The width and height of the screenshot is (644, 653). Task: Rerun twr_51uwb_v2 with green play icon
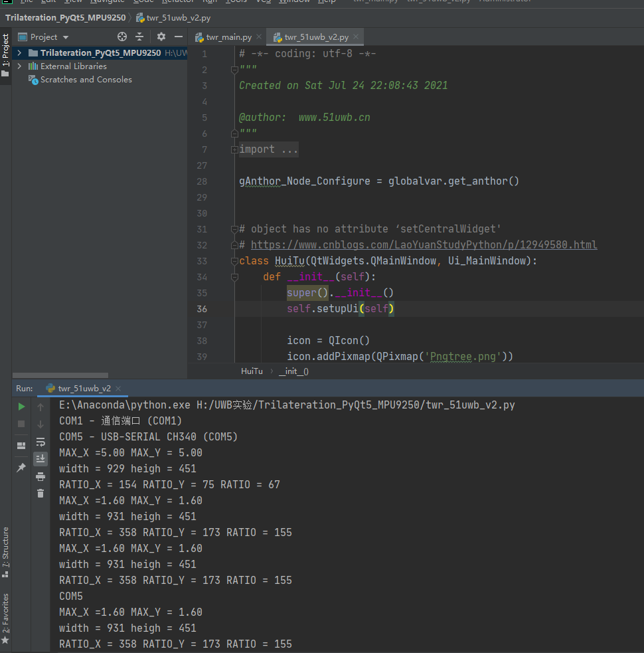click(x=21, y=407)
